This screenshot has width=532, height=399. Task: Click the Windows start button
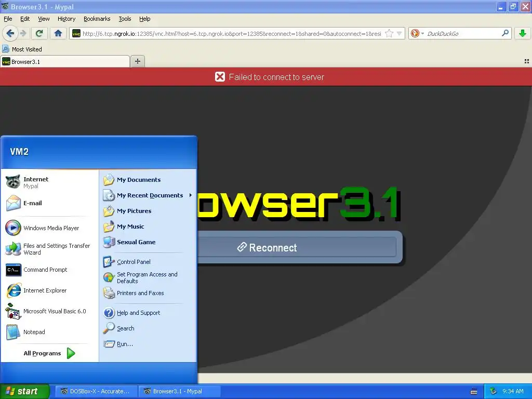point(24,391)
